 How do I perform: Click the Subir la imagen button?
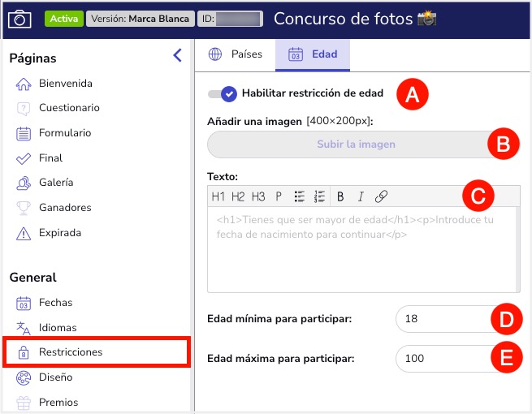click(x=355, y=144)
